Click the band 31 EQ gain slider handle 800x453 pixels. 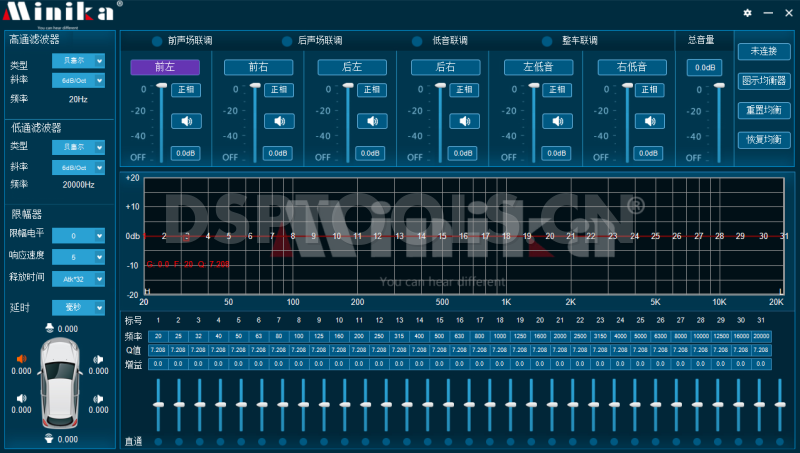[x=780, y=405]
